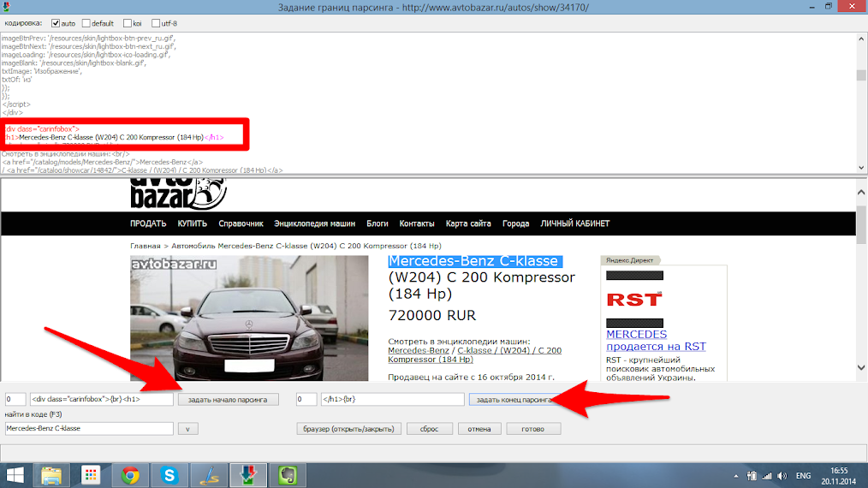Click the "сброс" reset button
Viewport: 868px width, 488px height.
point(429,429)
